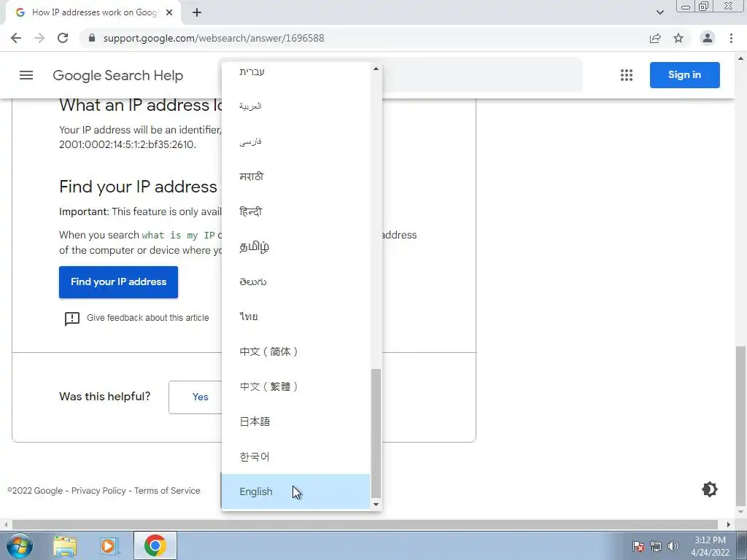Screen dimensions: 747x560
Task: Click language dropdown scrollbar thumb
Action: tap(376, 433)
